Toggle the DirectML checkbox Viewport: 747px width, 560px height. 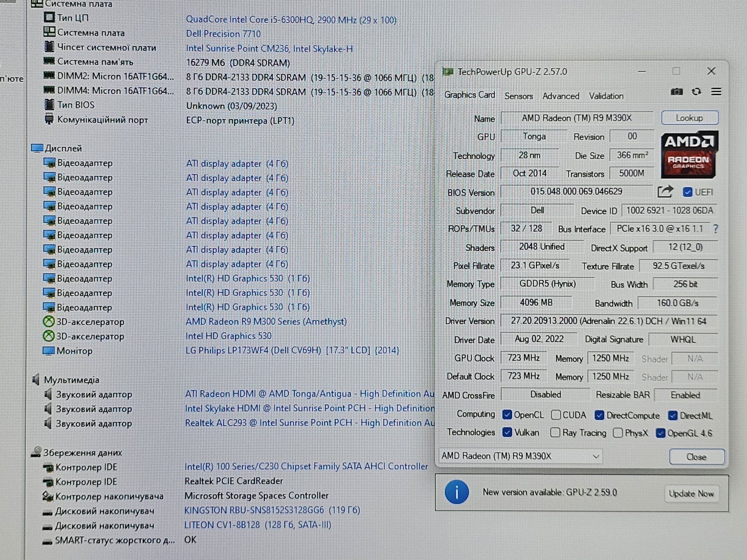[673, 415]
